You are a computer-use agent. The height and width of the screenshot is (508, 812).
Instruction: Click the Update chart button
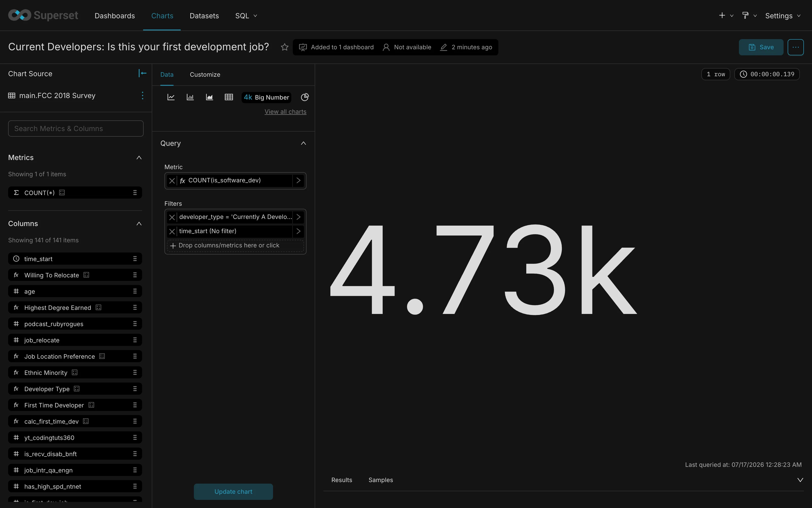[x=233, y=491]
